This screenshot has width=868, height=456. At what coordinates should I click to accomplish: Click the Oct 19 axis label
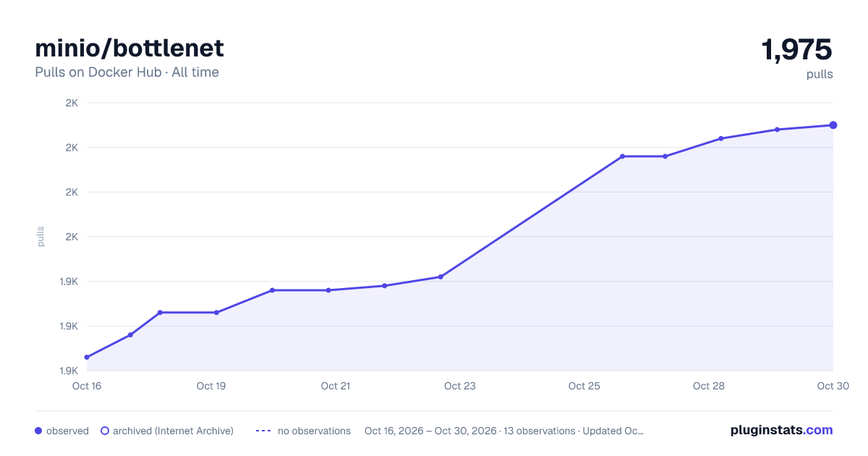(x=211, y=386)
